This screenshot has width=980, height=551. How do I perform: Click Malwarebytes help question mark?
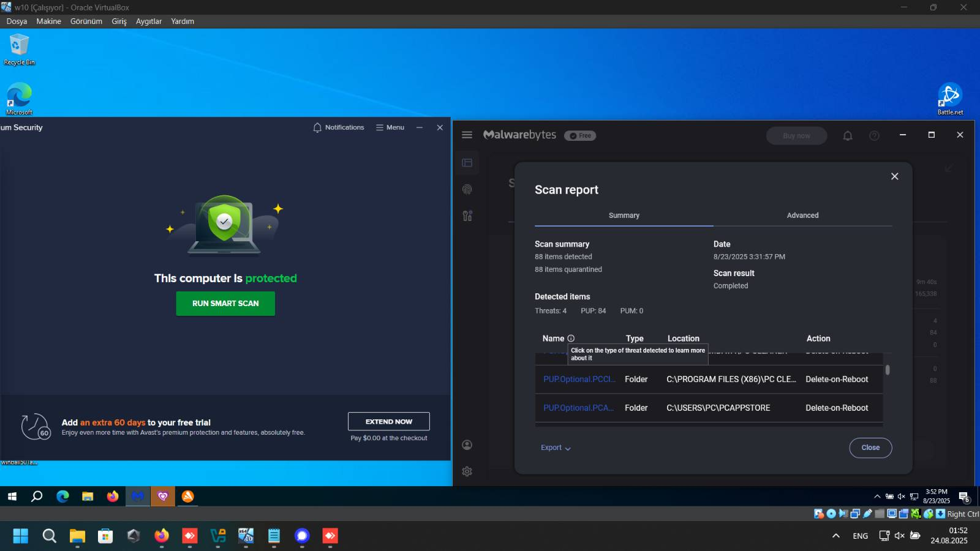[874, 136]
